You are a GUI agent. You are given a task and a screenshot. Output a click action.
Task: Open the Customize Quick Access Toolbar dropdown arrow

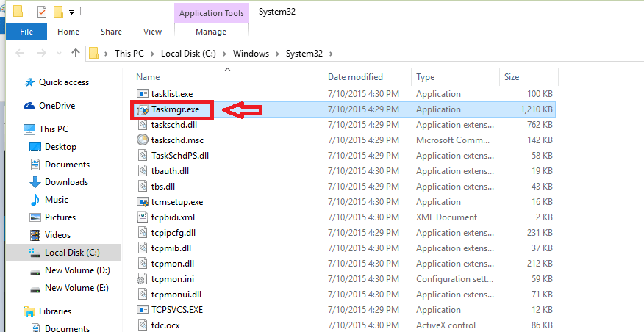tap(71, 12)
